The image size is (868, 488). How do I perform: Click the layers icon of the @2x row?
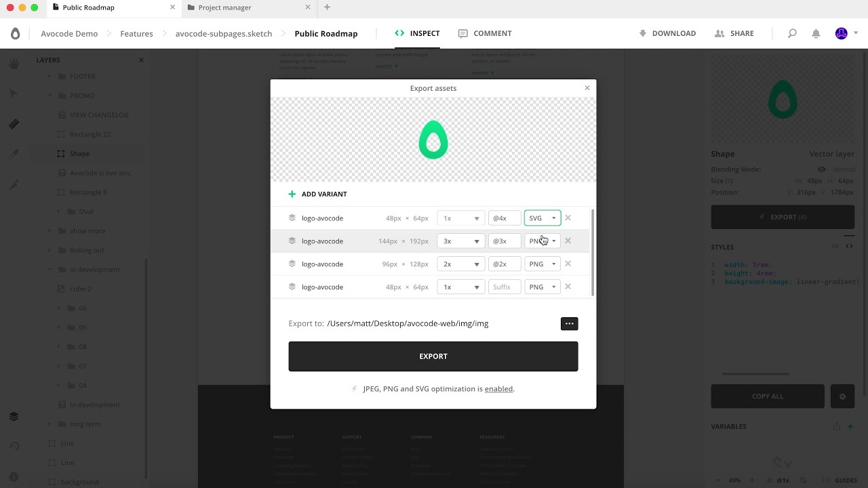tap(292, 264)
